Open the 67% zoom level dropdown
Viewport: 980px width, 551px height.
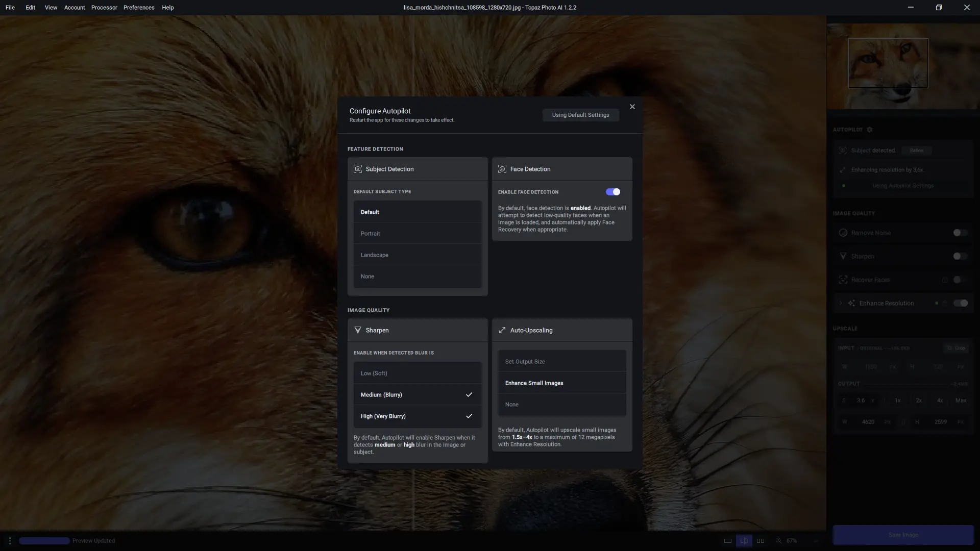tap(791, 541)
